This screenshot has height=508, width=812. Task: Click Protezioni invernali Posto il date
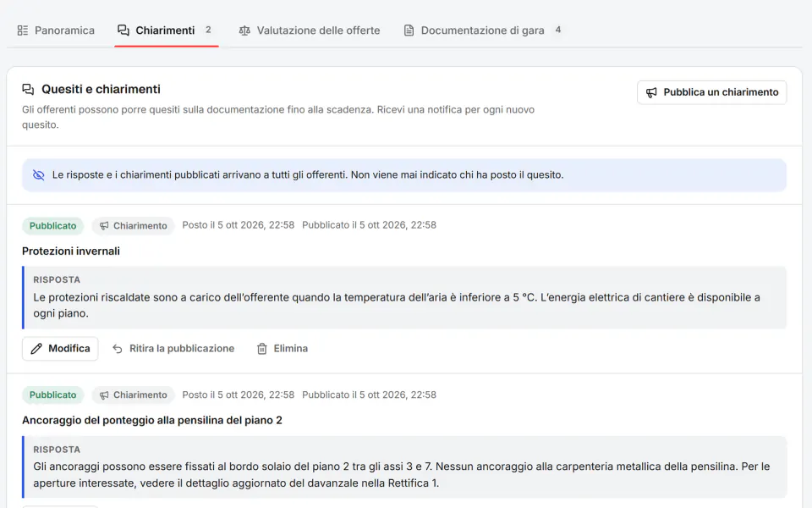[239, 225]
